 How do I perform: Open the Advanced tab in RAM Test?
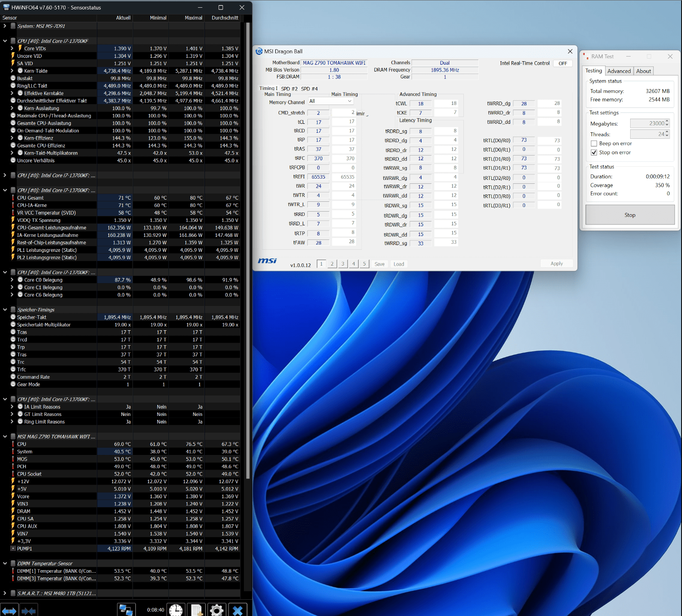pyautogui.click(x=619, y=71)
